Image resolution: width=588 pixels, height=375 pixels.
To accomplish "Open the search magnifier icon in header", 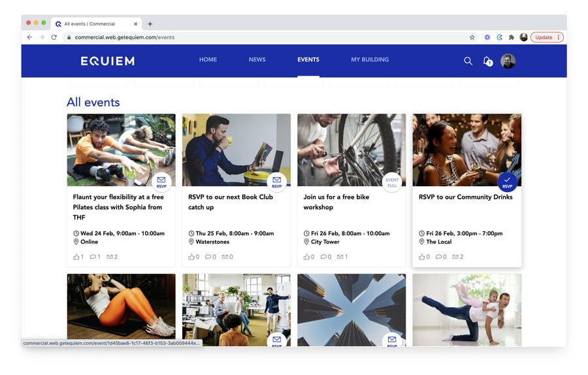I will (x=468, y=61).
